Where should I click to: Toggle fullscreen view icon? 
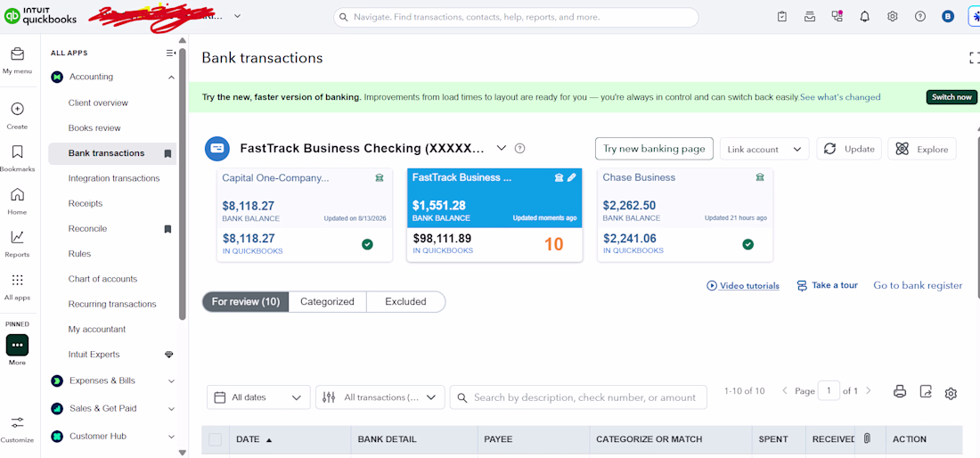[x=975, y=58]
